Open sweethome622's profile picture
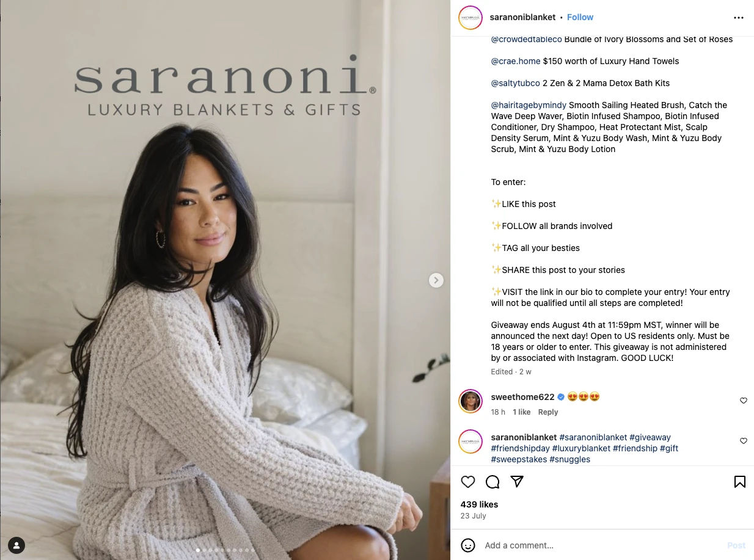 pyautogui.click(x=470, y=401)
